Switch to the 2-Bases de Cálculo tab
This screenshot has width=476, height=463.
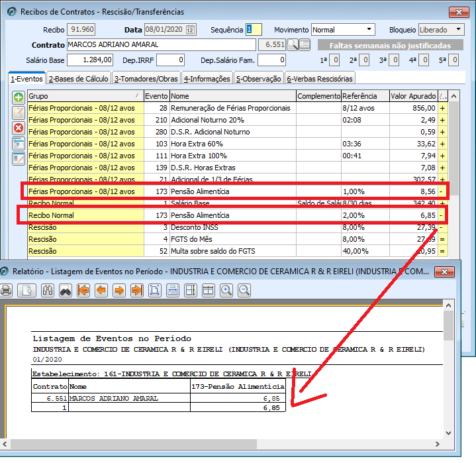pos(78,79)
